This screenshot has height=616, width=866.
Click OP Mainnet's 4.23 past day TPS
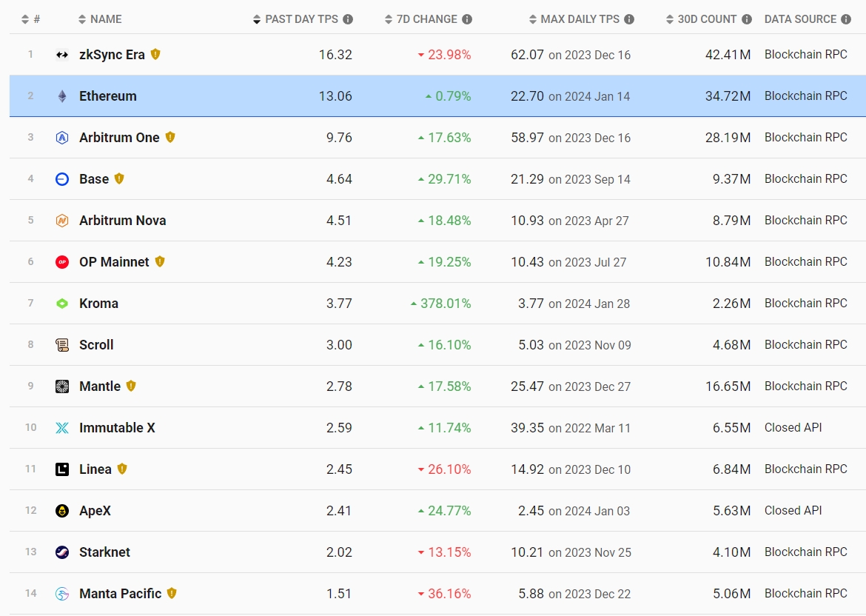[339, 262]
